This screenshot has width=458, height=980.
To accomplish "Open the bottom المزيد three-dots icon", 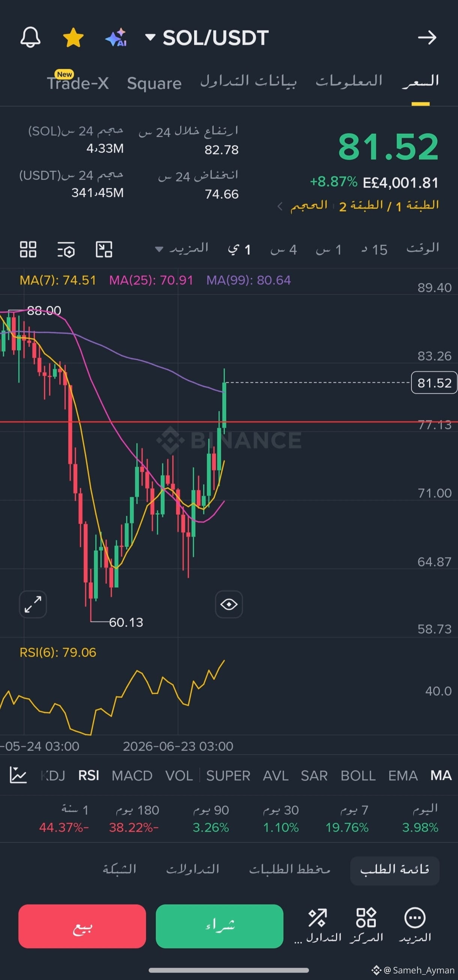I will coord(415,926).
